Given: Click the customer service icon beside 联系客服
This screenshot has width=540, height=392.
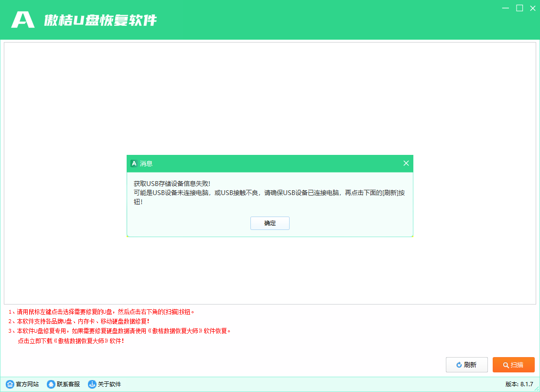Looking at the screenshot, I should [50, 384].
